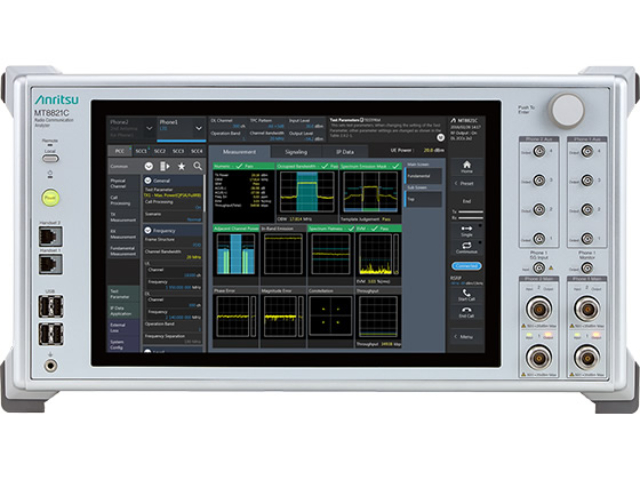
Task: Collapse the Frequency parameter section
Action: tap(148, 230)
